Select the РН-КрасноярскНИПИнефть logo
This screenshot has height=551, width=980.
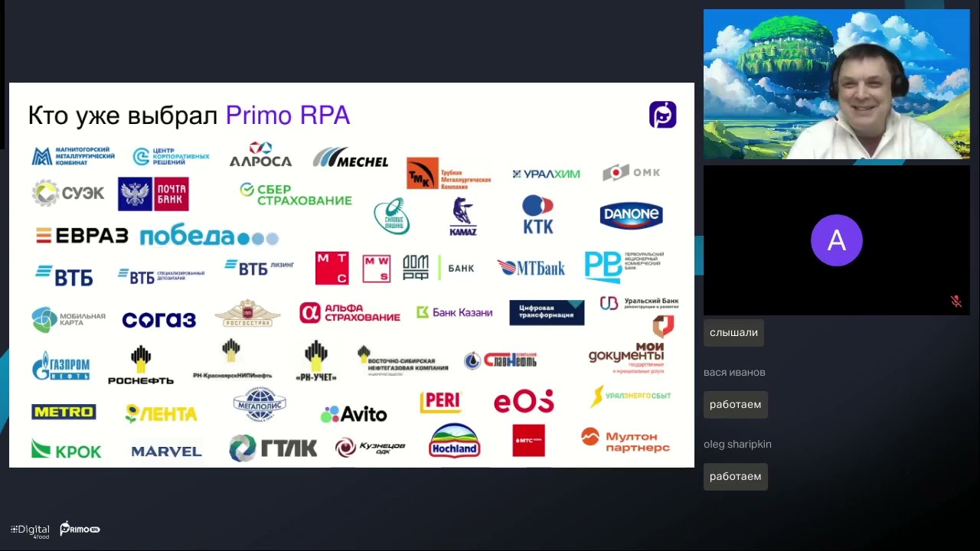click(232, 360)
